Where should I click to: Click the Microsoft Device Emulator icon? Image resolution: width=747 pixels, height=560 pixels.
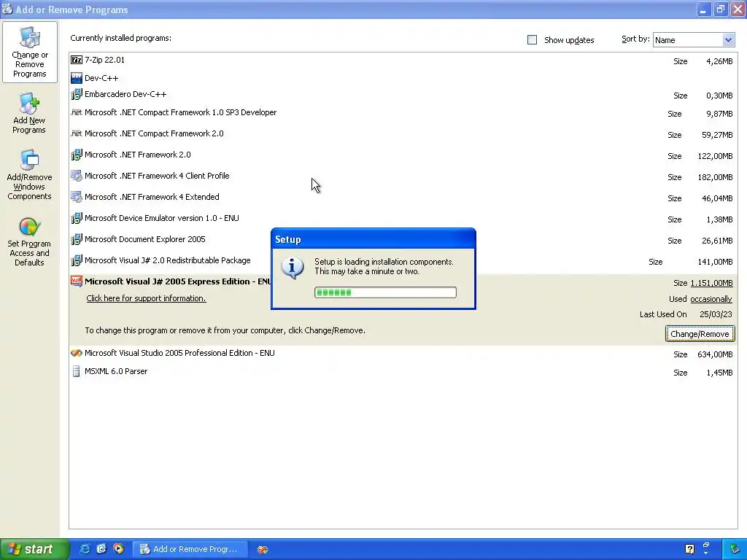[x=76, y=218]
